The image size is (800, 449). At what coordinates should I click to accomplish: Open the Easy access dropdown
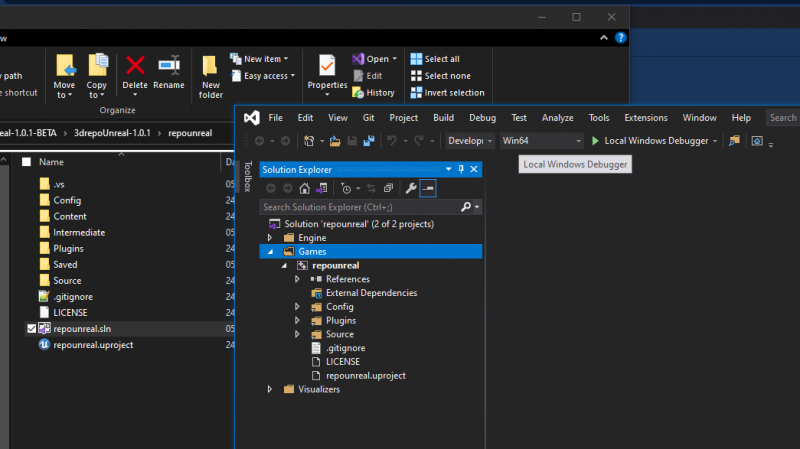[x=263, y=76]
